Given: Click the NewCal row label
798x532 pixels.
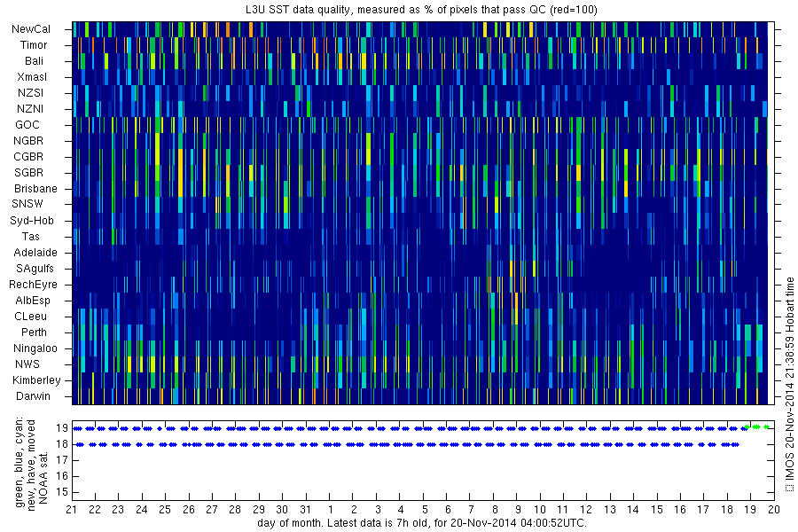Looking at the screenshot, I should pos(31,29).
